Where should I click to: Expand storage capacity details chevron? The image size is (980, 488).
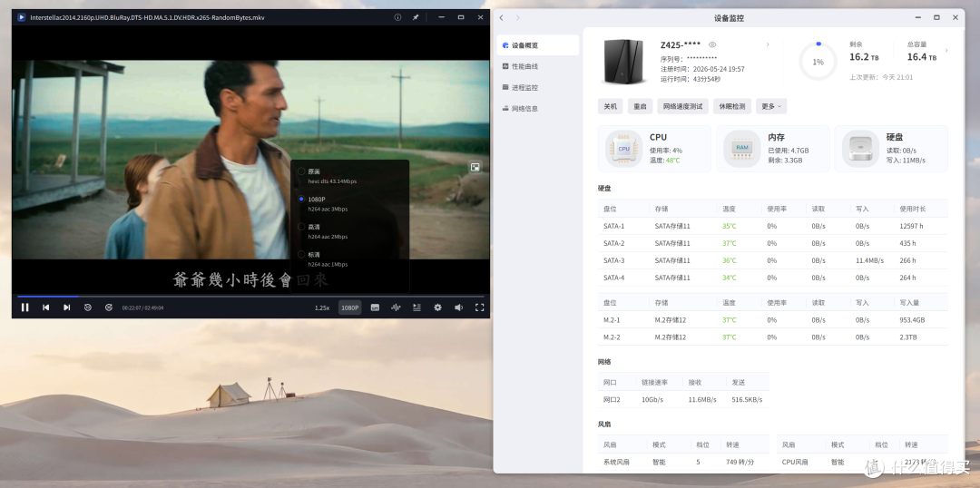946,51
